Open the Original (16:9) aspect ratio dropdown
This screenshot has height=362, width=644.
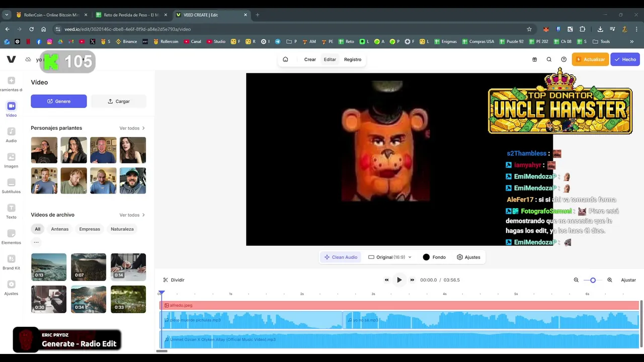click(390, 257)
